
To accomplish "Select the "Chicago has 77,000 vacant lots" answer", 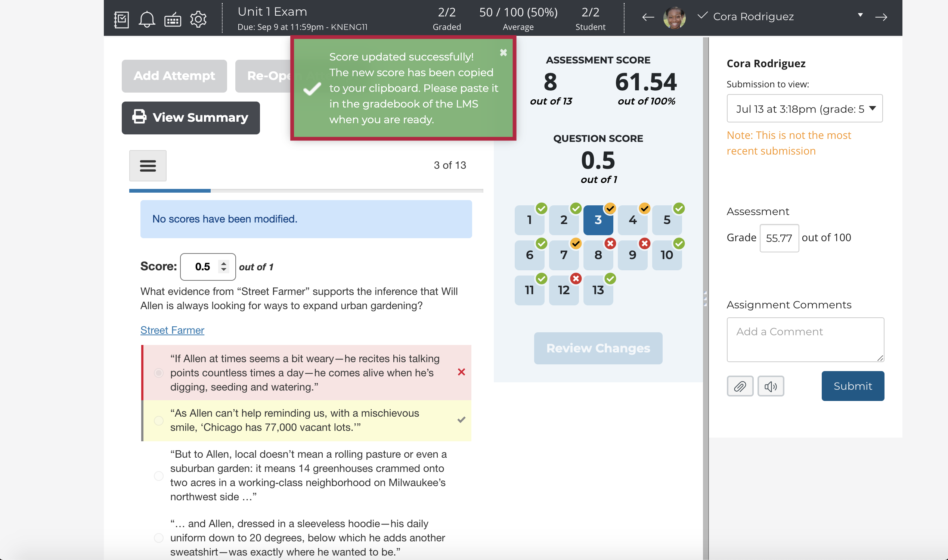I will pos(159,420).
